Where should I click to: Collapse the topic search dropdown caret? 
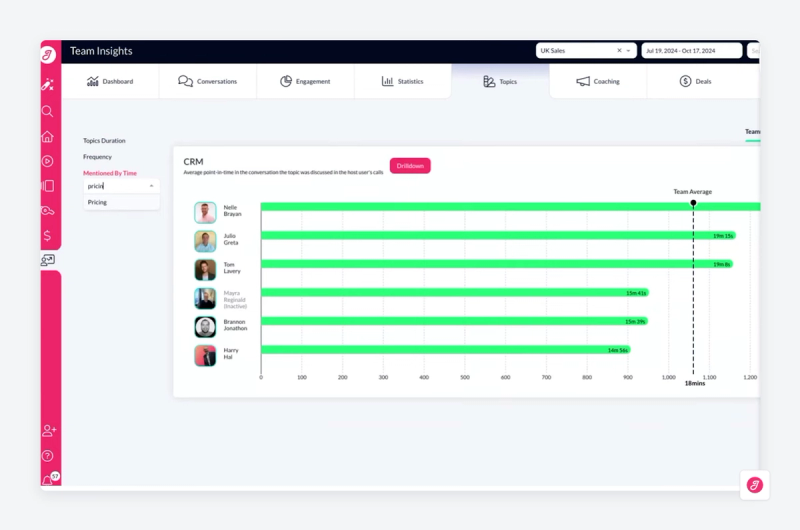click(152, 186)
